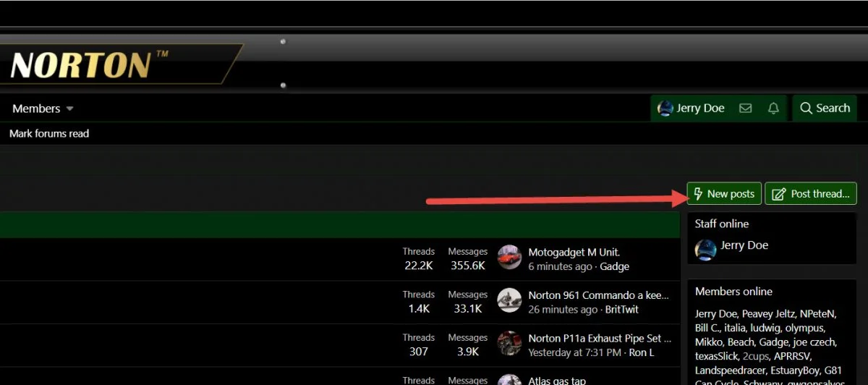The width and height of the screenshot is (868, 385).
Task: Open the inbox envelope icon
Action: click(x=745, y=109)
